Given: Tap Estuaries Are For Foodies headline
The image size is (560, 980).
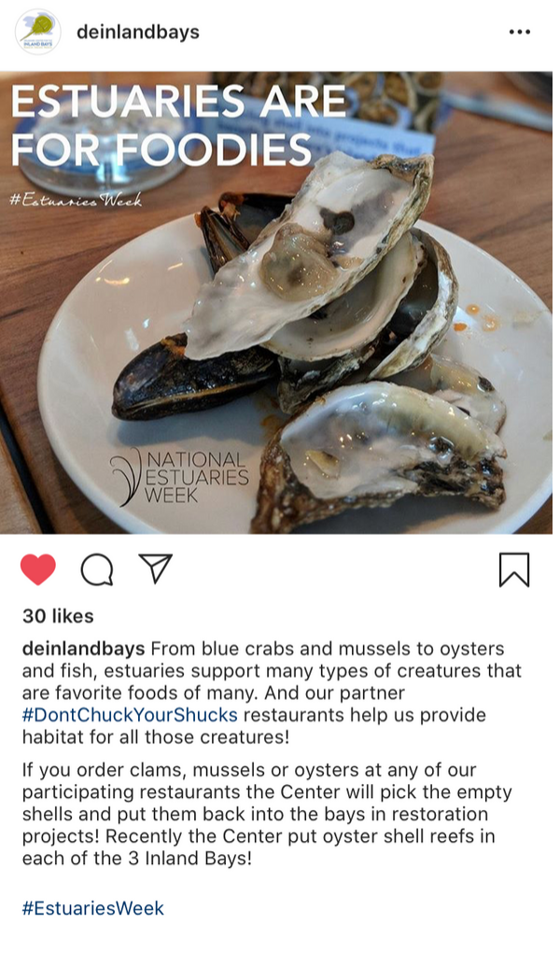Looking at the screenshot, I should [x=179, y=126].
